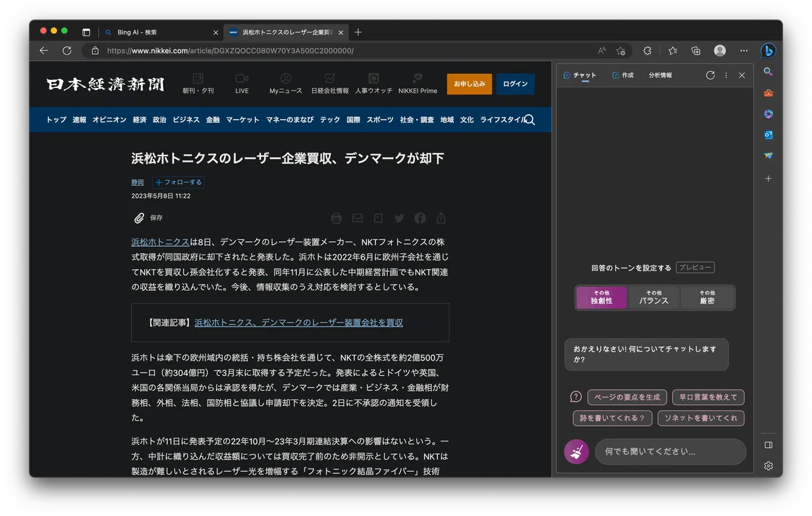Click the フォローする button

click(178, 182)
